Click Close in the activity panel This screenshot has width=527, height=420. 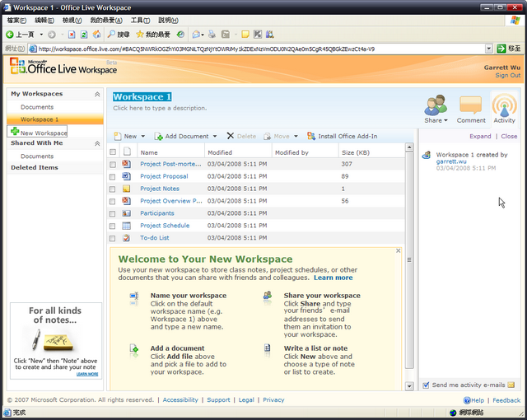[509, 136]
